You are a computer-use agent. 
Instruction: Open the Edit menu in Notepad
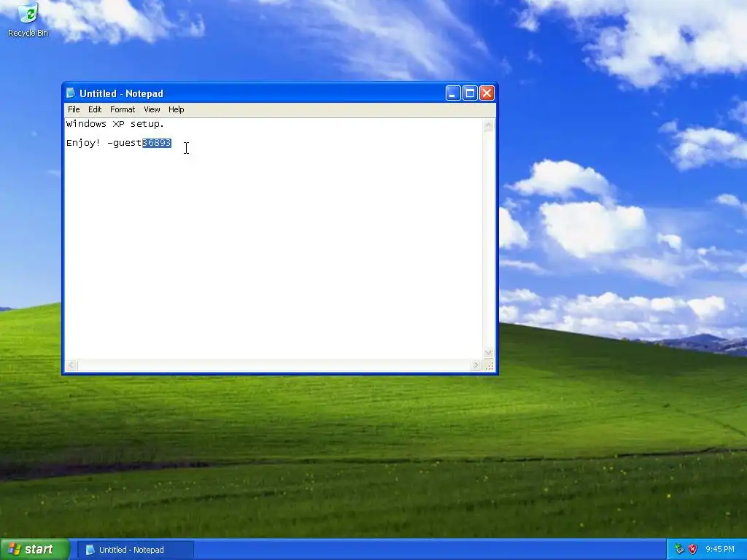pos(95,109)
